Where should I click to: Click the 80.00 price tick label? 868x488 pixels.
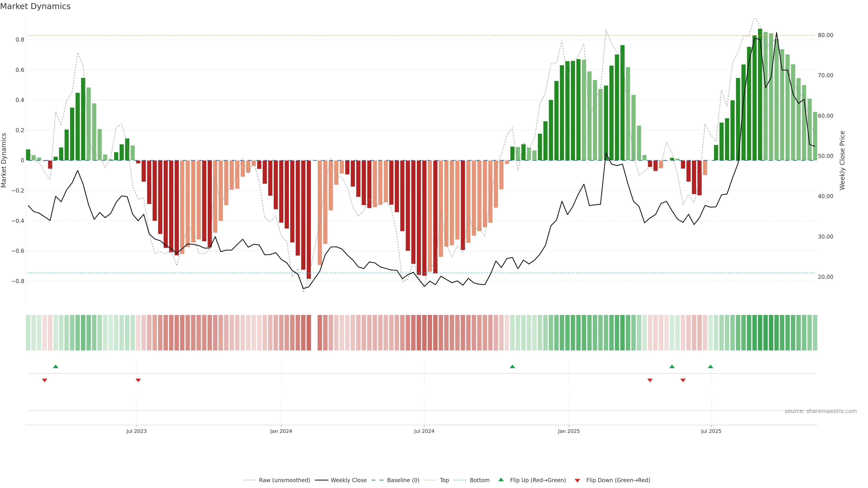826,35
